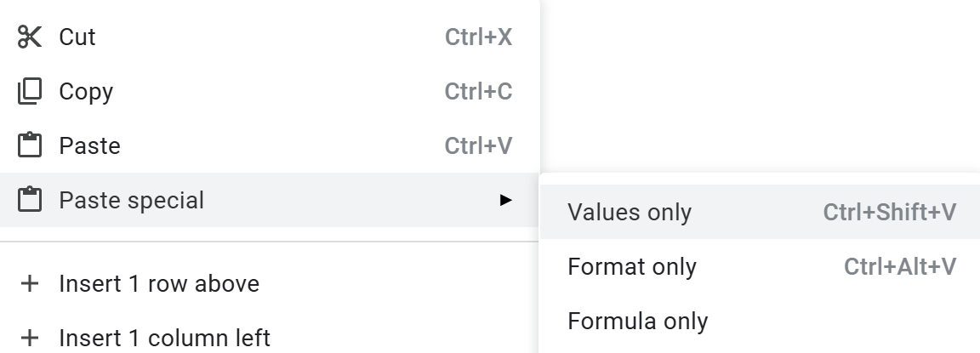Viewport: 980px width, 353px height.
Task: Click the plus icon for column left
Action: pos(29,338)
